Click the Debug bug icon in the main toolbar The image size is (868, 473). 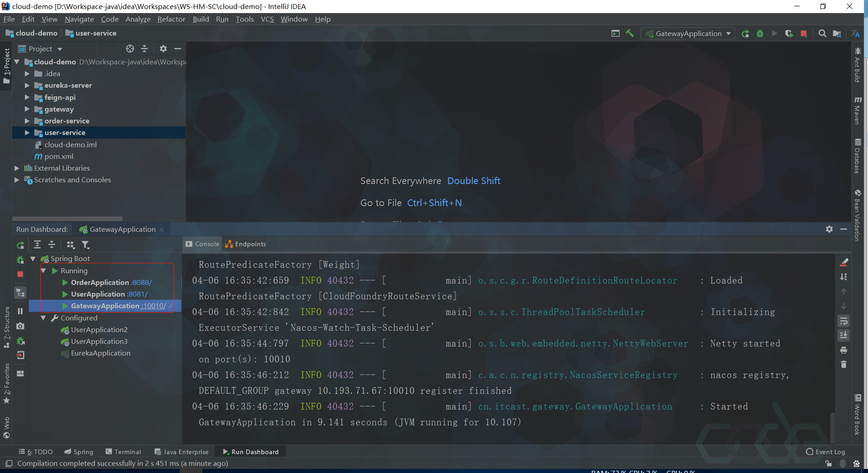(760, 33)
